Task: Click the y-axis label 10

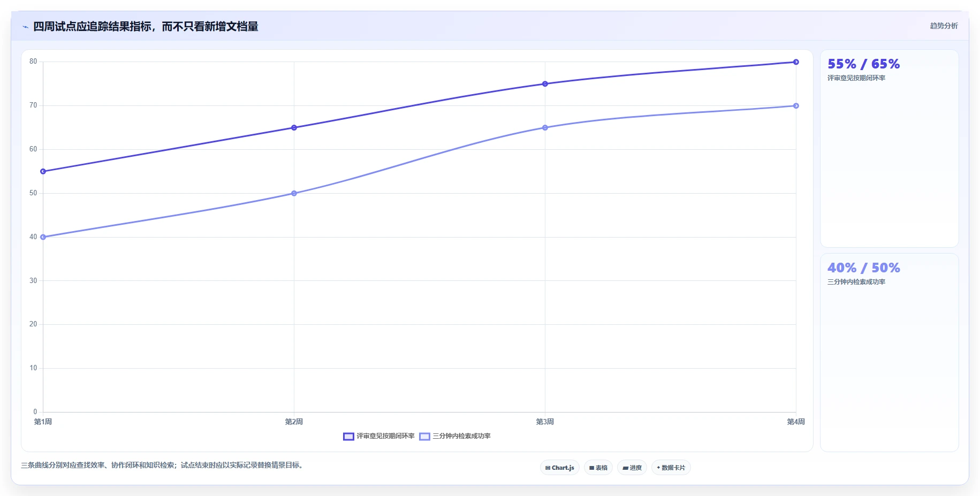Action: pos(33,368)
